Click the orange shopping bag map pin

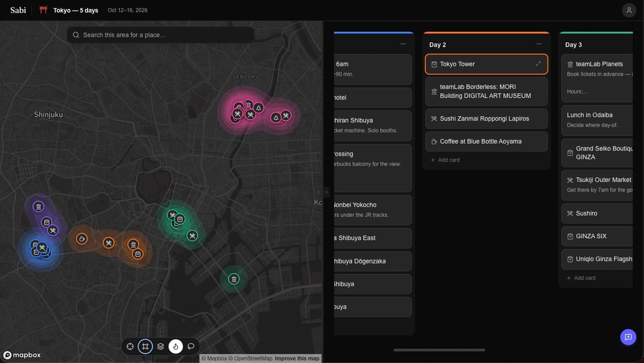[x=138, y=254]
